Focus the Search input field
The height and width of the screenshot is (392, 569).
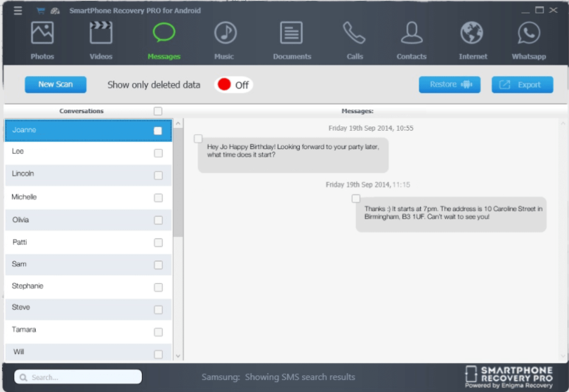tap(78, 377)
